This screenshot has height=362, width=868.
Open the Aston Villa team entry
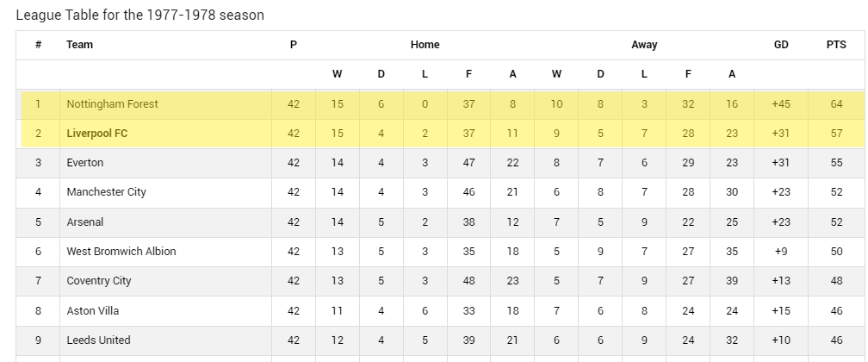[x=92, y=310]
